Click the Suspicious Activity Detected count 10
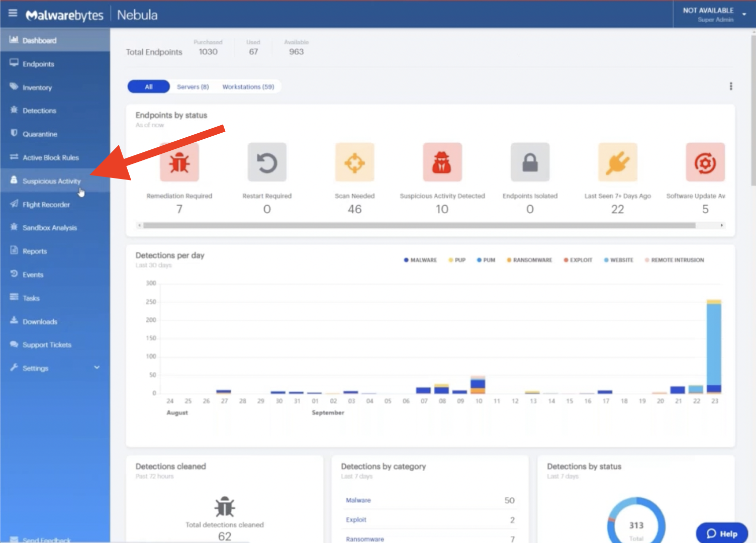This screenshot has height=543, width=756. (x=442, y=209)
